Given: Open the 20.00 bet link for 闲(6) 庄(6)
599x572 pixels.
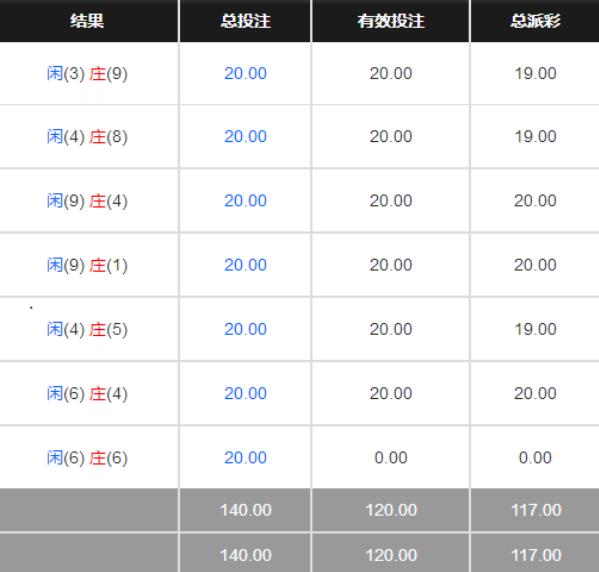Looking at the screenshot, I should (245, 457).
